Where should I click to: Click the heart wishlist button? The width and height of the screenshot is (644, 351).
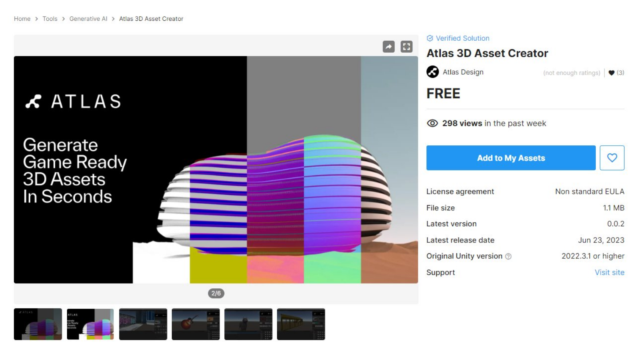612,158
